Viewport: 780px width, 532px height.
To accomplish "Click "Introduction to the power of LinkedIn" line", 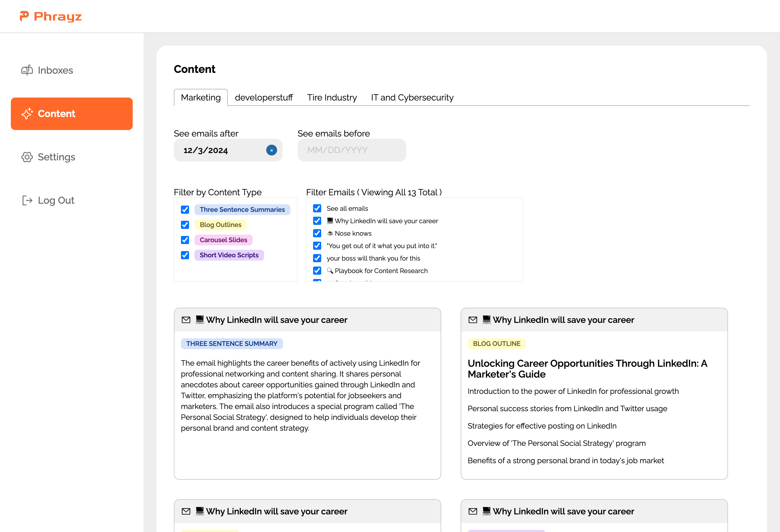I will pos(573,391).
